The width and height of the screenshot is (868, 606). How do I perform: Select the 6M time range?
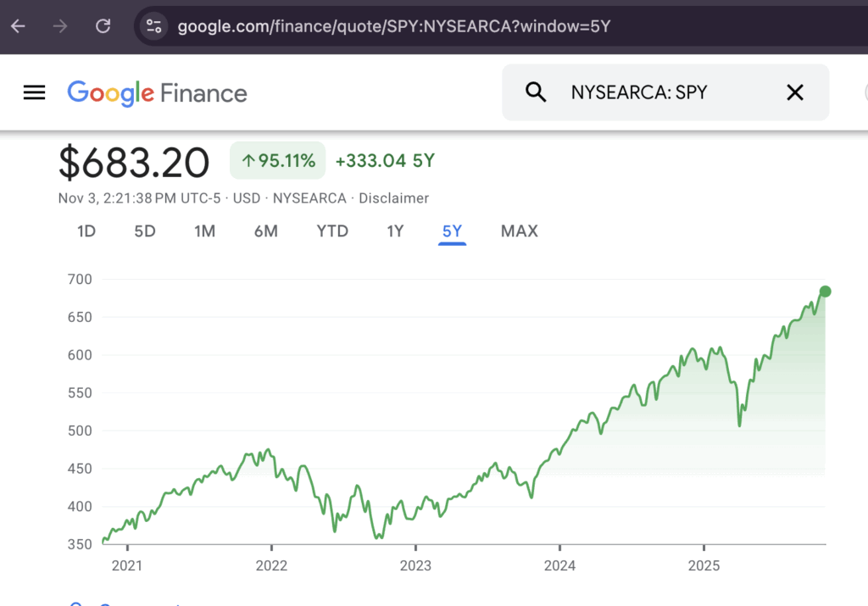[x=265, y=231]
